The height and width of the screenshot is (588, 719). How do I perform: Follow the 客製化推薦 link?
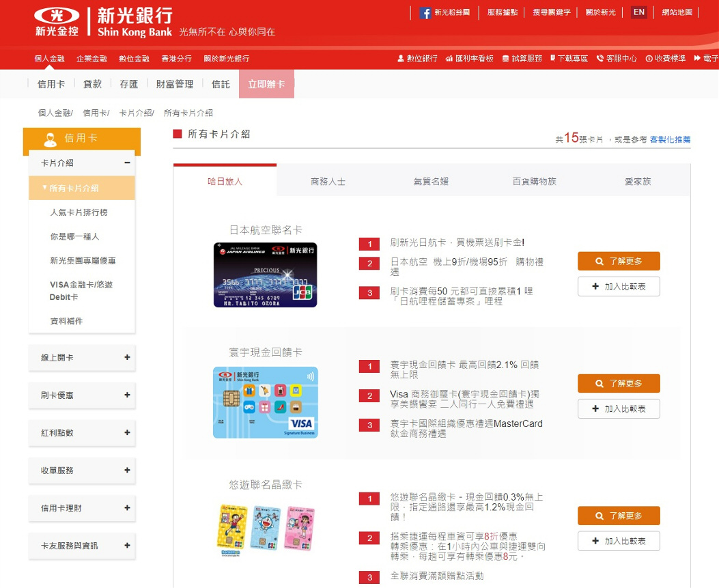click(x=670, y=139)
